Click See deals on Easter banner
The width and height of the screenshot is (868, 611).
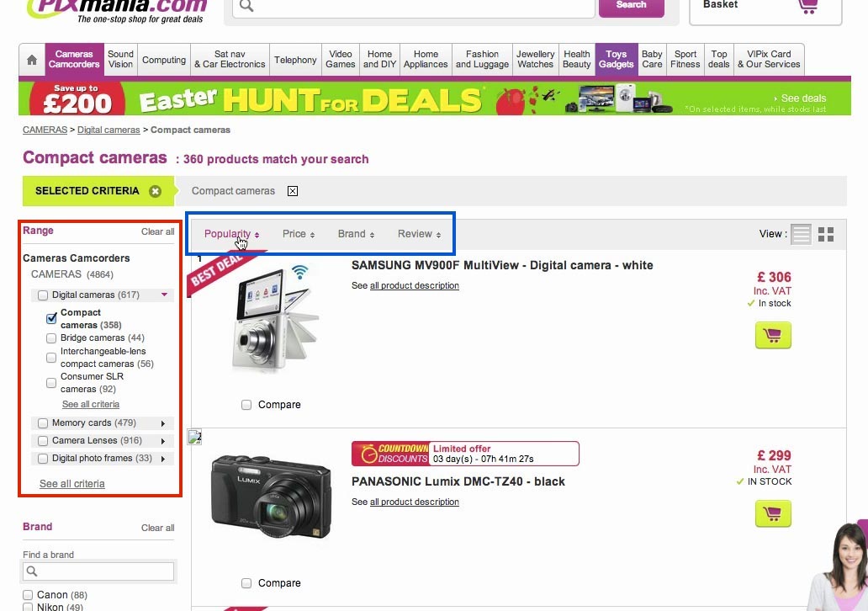(x=800, y=98)
